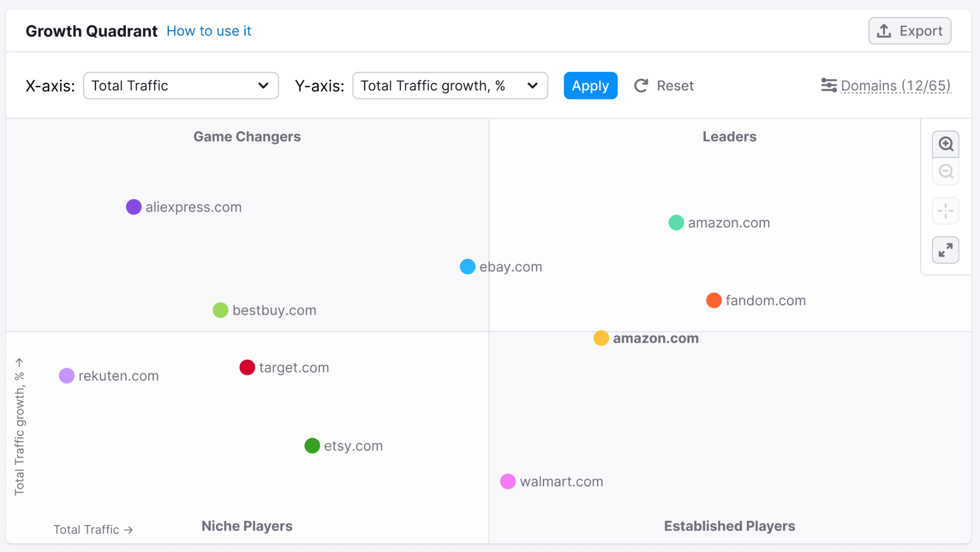Select the amazon.com data point in Leaders
The image size is (980, 552).
[675, 222]
